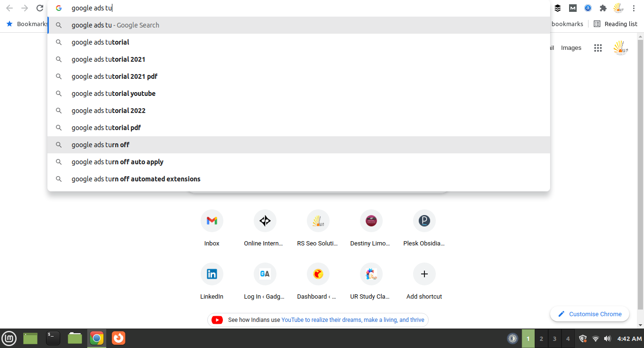Screen dimensions: 644x348
Task: Open the YouTube 'realize their dreams' promo link
Action: click(353, 320)
